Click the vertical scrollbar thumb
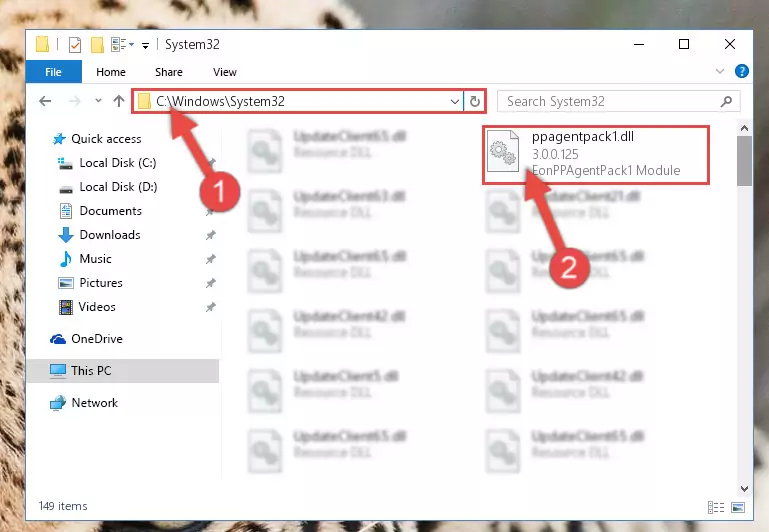This screenshot has height=532, width=769. 744,161
